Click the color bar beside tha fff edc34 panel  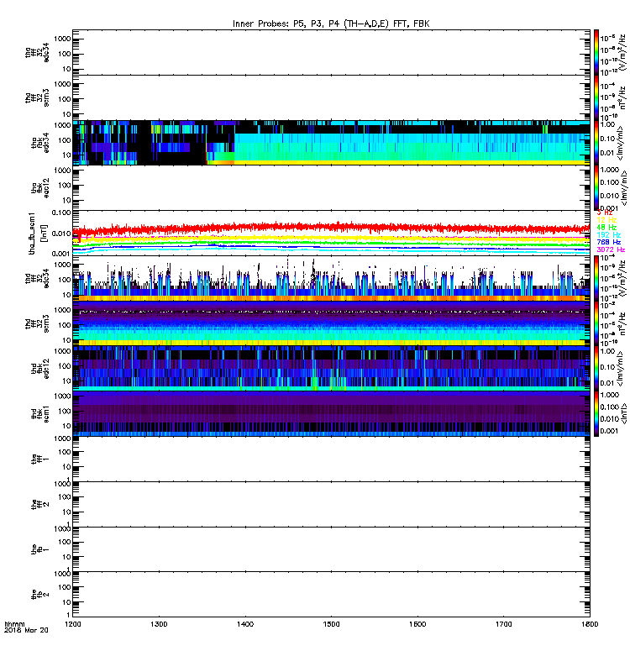[596, 52]
